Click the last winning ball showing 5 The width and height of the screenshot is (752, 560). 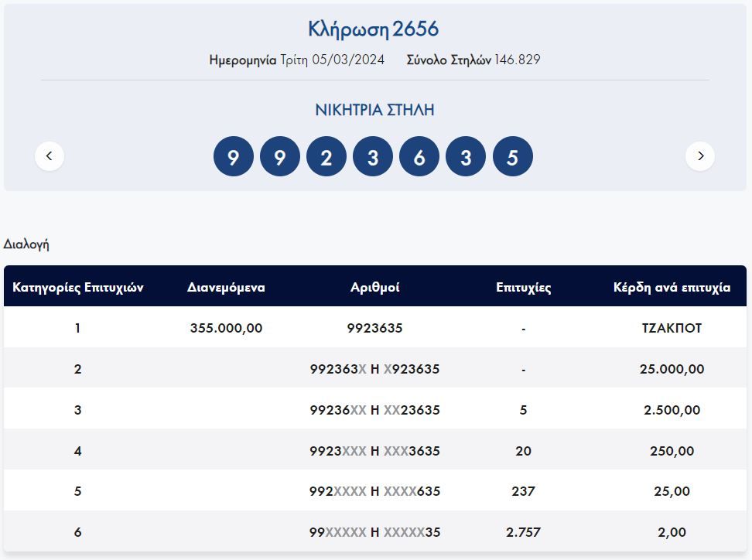pos(512,157)
